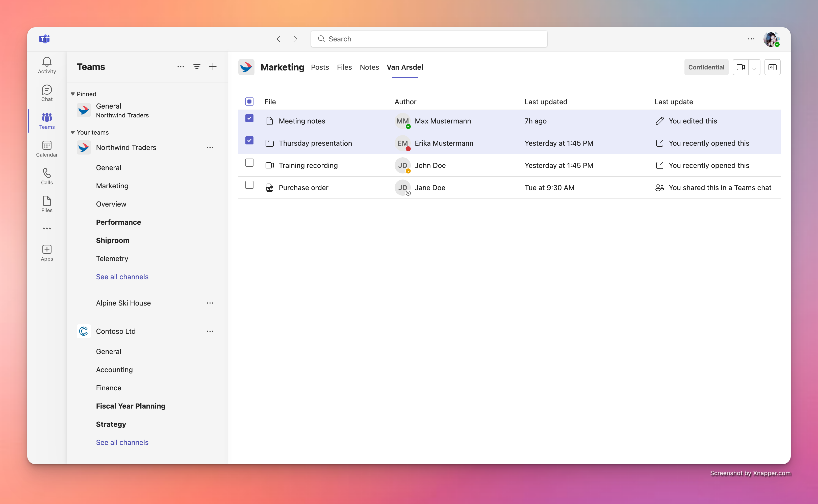
Task: See all channels under Northwind Traders
Action: tap(122, 277)
